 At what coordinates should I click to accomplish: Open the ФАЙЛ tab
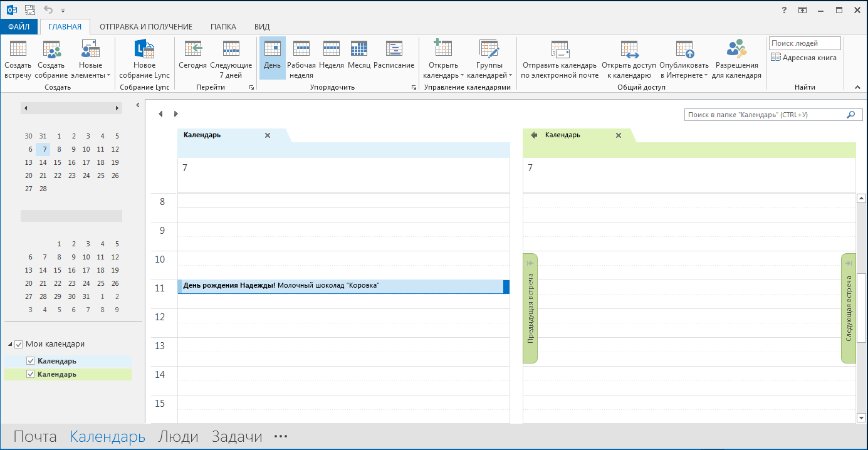(x=19, y=26)
